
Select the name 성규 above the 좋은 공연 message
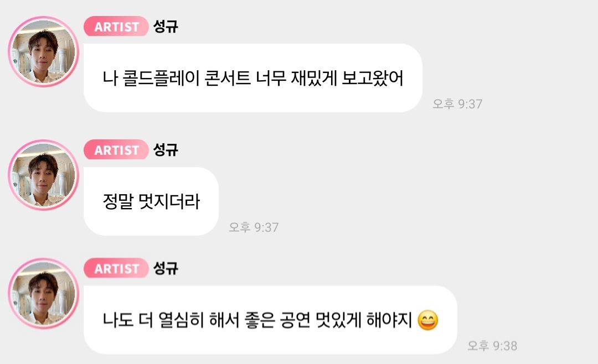click(x=166, y=268)
